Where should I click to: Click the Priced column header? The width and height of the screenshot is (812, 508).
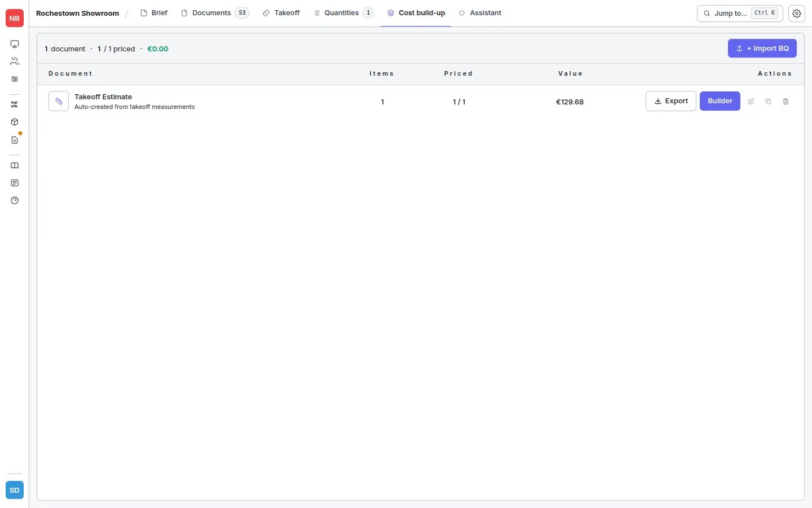[x=458, y=74]
